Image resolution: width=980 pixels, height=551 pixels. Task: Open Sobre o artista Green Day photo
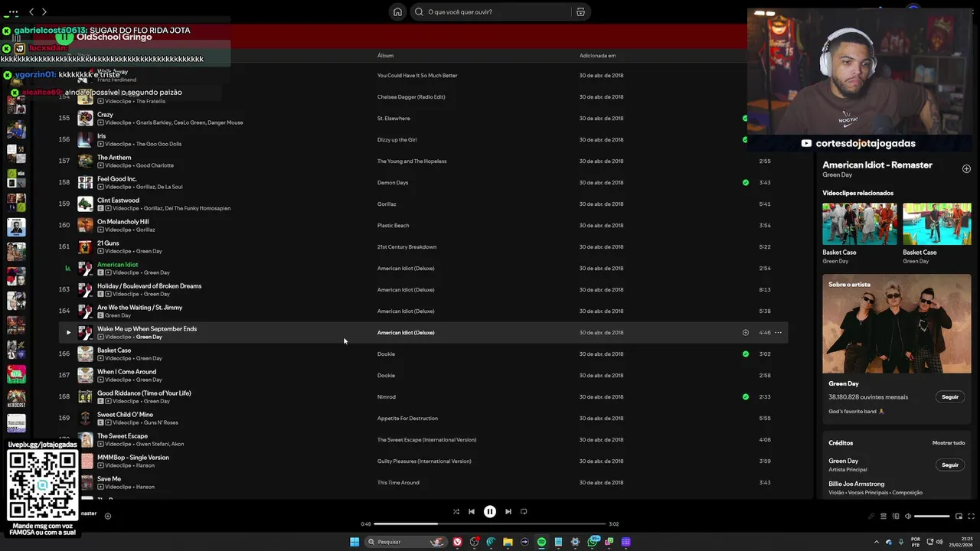click(x=897, y=324)
